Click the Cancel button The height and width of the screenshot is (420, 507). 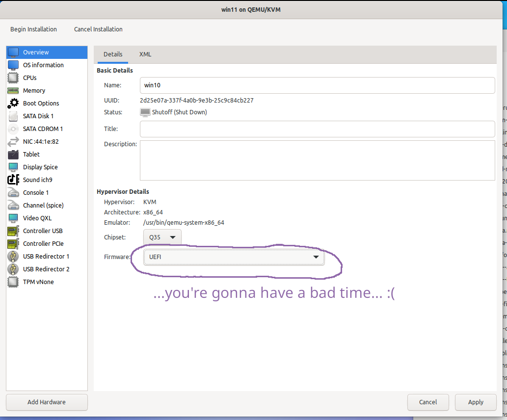point(428,402)
